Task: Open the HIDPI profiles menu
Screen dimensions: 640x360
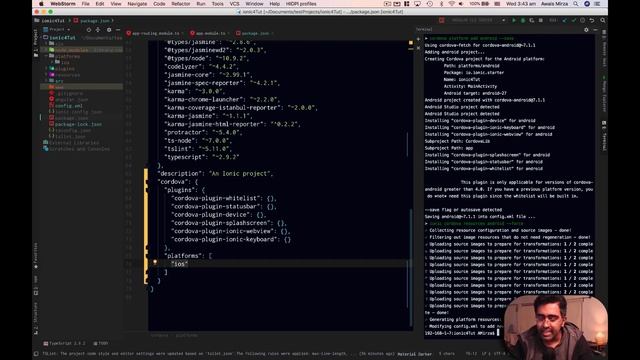Action: pyautogui.click(x=301, y=4)
